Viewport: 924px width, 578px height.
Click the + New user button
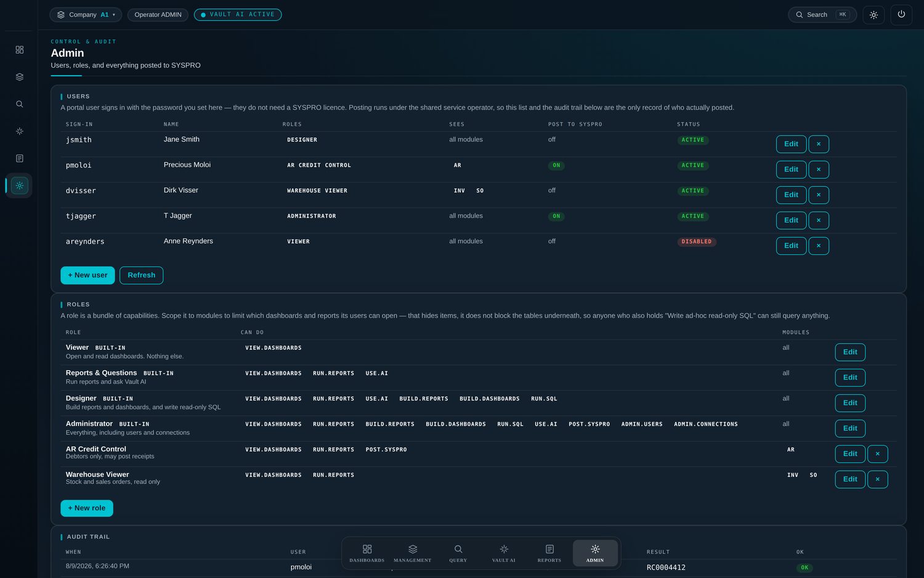click(x=87, y=275)
